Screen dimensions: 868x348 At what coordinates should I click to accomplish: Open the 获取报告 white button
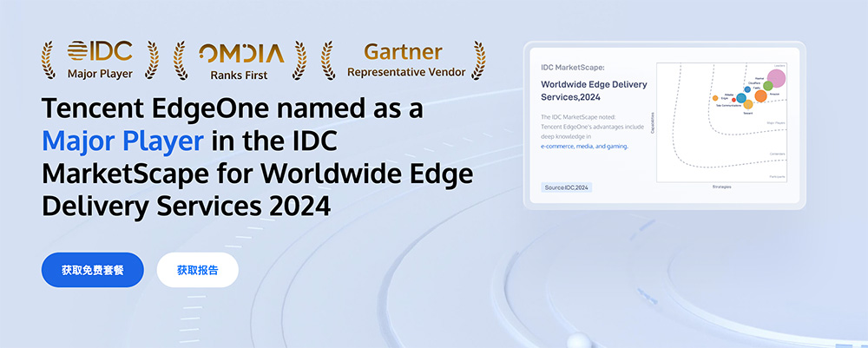click(198, 270)
